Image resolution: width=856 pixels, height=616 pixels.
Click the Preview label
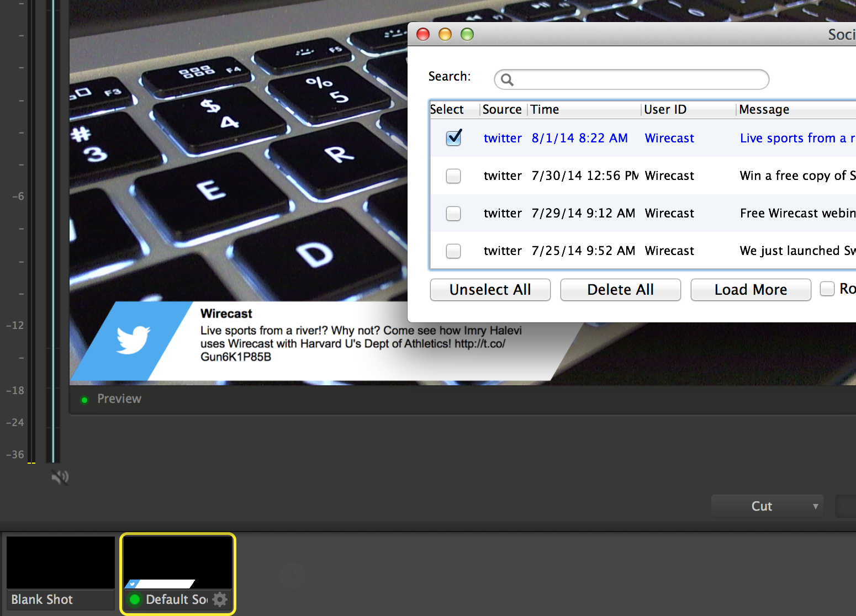tap(119, 399)
